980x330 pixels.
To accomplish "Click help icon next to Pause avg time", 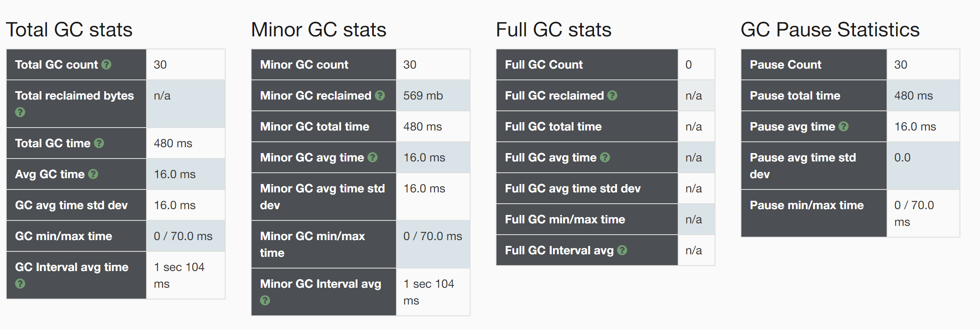I will click(x=844, y=126).
